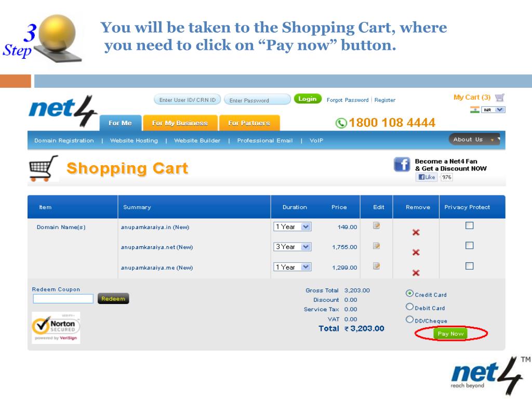The width and height of the screenshot is (532, 399).
Task: Edit anupamkaraiya.net using its edit icon
Action: (x=376, y=246)
